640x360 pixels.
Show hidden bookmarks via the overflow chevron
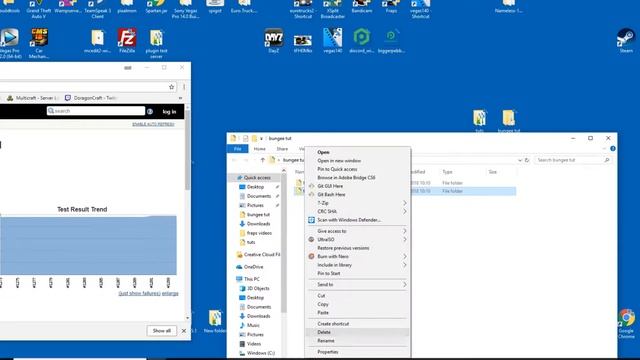click(x=180, y=98)
